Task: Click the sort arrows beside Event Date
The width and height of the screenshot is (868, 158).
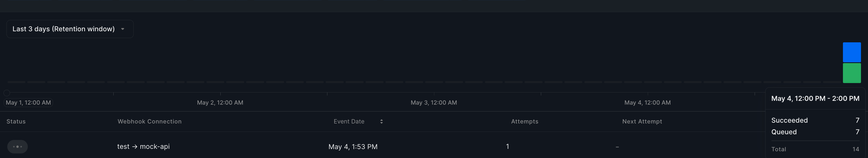Action: point(381,121)
